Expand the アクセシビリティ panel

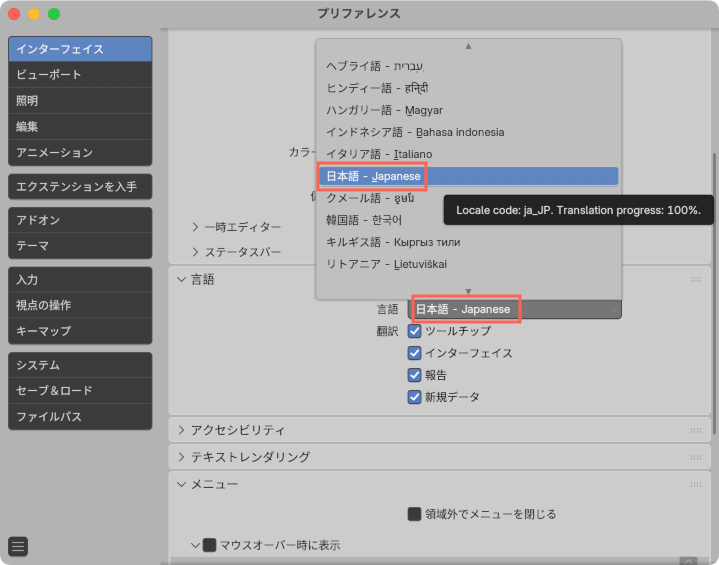[x=182, y=430]
